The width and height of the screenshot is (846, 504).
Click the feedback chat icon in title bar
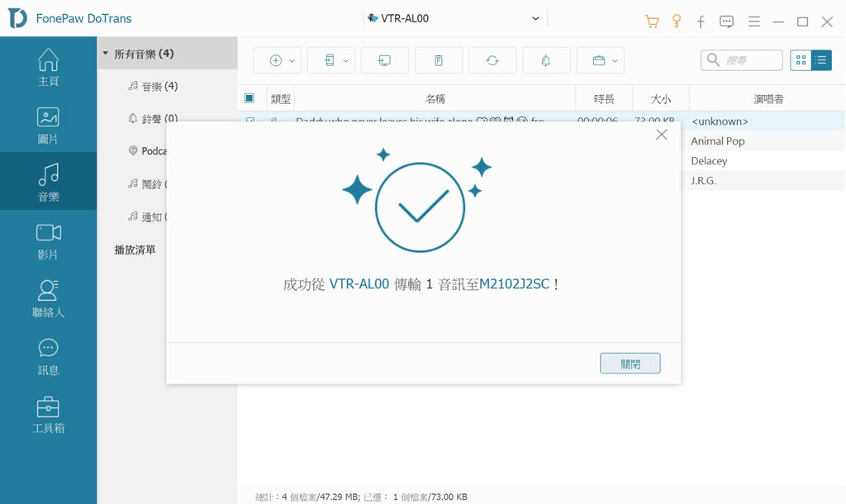point(726,21)
